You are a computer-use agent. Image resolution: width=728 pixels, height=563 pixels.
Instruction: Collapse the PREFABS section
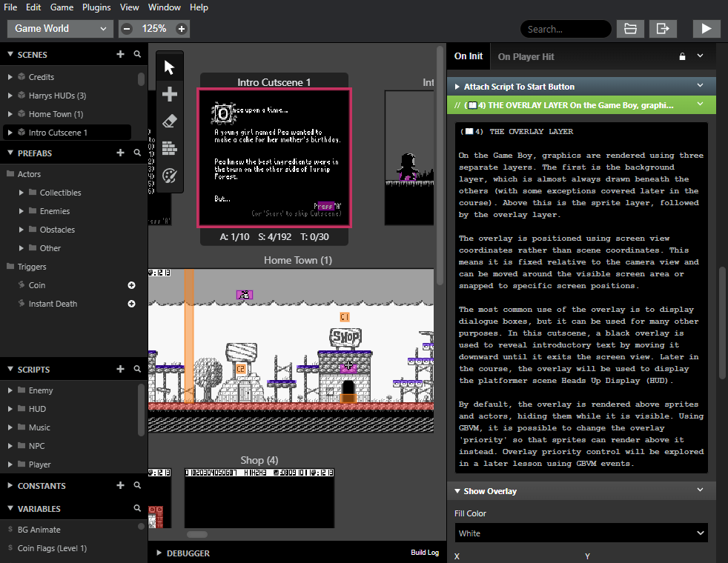pos(10,153)
